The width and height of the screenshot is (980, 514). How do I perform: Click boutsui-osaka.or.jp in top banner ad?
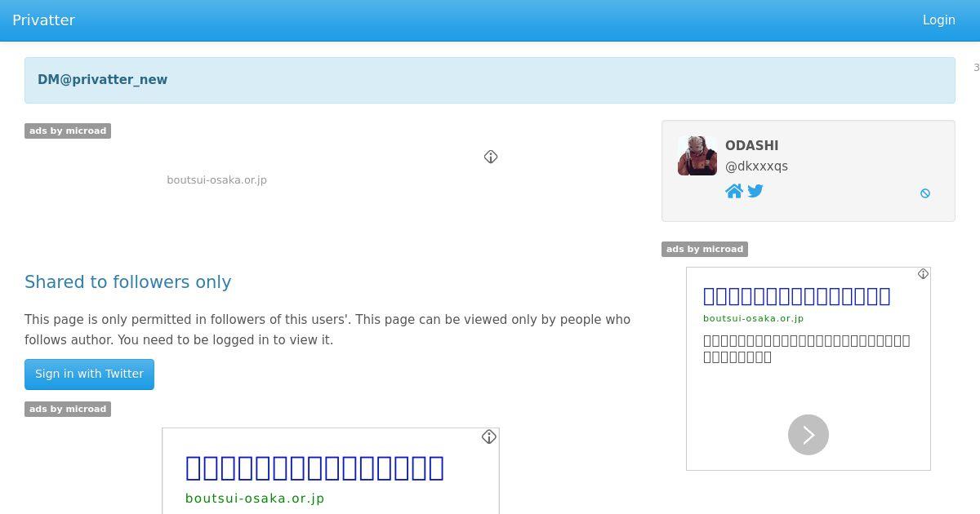[x=216, y=180]
